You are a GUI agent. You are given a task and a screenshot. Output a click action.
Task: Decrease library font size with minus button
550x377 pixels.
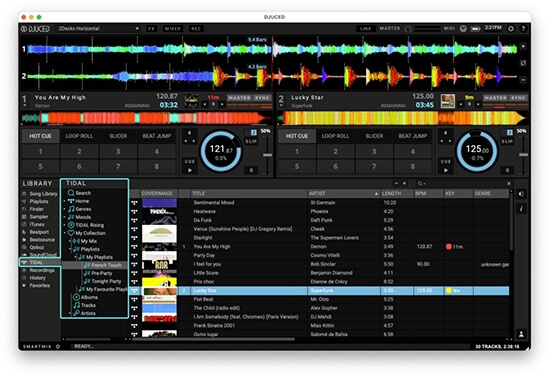point(396,183)
